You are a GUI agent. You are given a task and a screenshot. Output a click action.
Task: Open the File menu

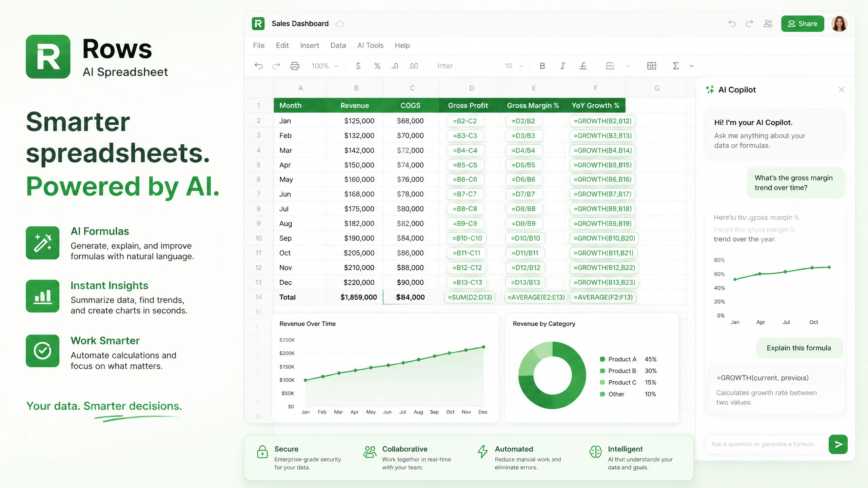coord(259,45)
